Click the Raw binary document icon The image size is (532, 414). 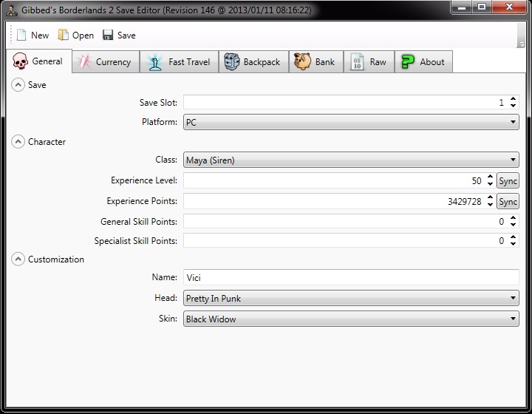tap(357, 62)
